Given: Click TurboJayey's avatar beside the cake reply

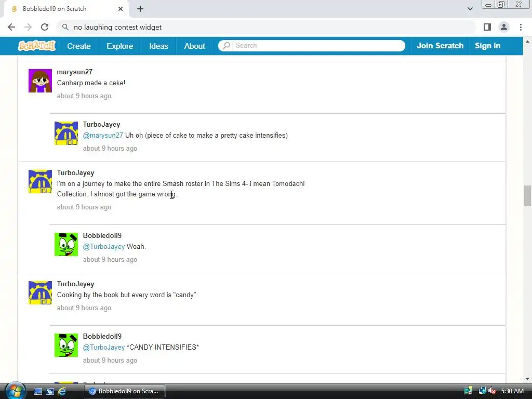Looking at the screenshot, I should pyautogui.click(x=66, y=134).
